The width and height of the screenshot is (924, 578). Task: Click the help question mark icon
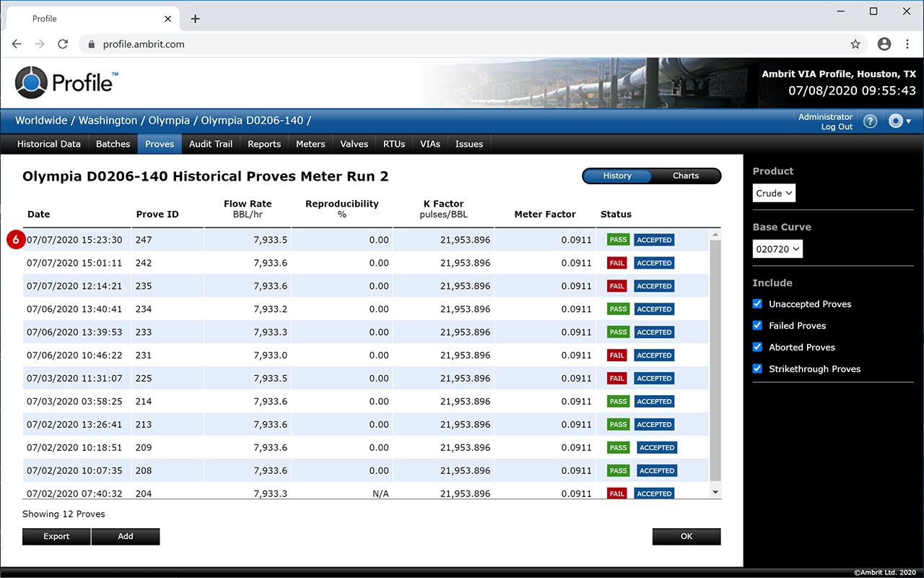tap(870, 121)
